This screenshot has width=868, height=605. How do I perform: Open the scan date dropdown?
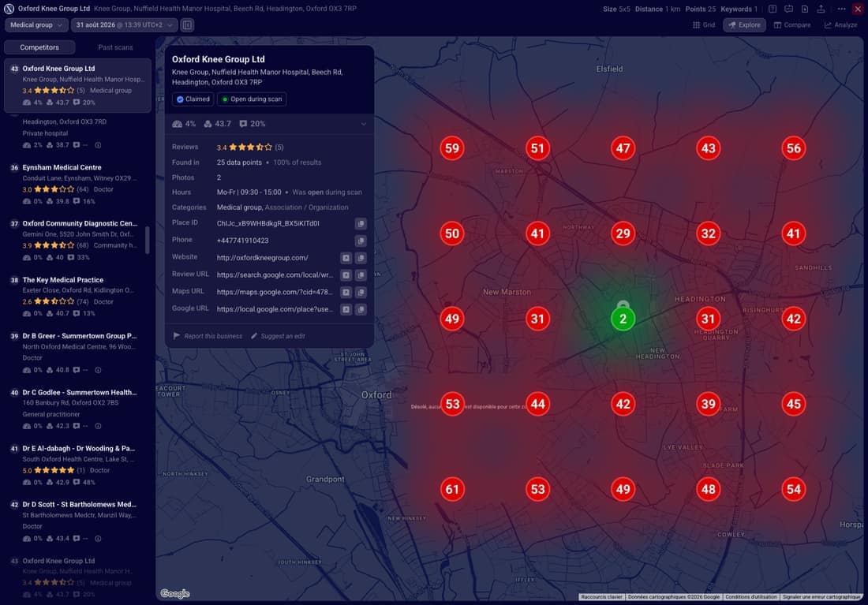tap(125, 25)
